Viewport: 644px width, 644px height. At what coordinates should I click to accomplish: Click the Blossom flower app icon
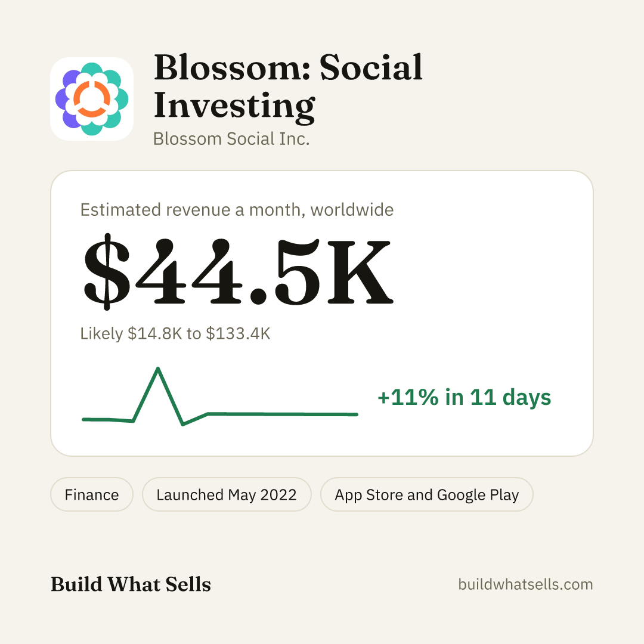(92, 99)
